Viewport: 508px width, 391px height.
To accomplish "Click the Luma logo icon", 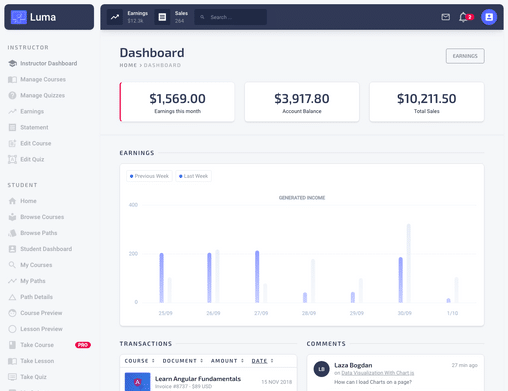I will (x=18, y=17).
